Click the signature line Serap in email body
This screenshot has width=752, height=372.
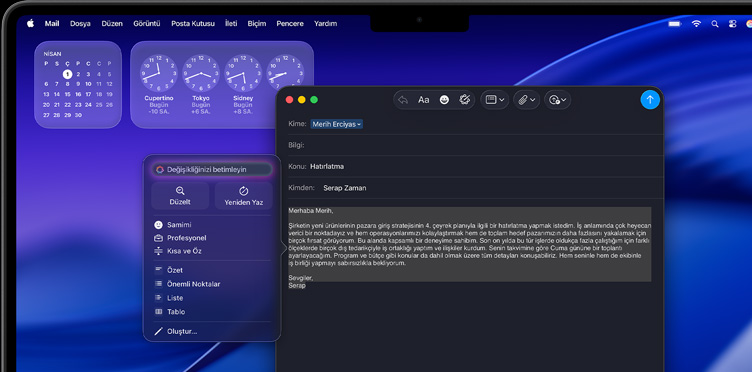click(297, 285)
